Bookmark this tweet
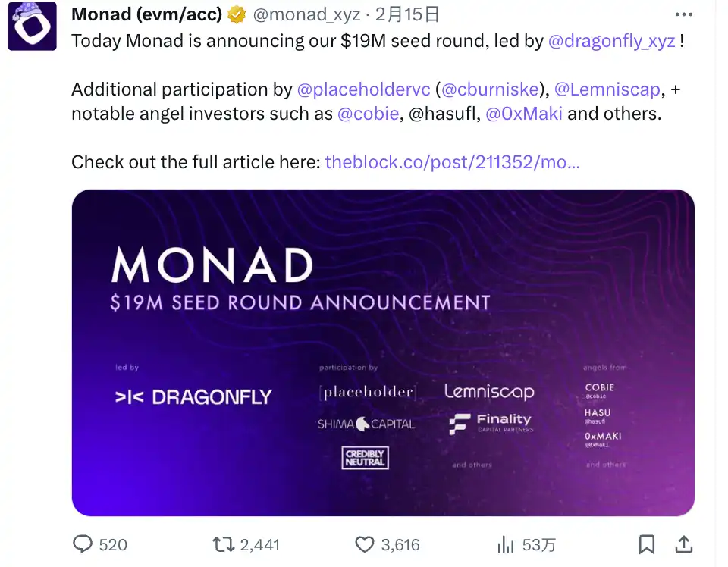Viewport: 728px width, 567px height. click(x=646, y=544)
